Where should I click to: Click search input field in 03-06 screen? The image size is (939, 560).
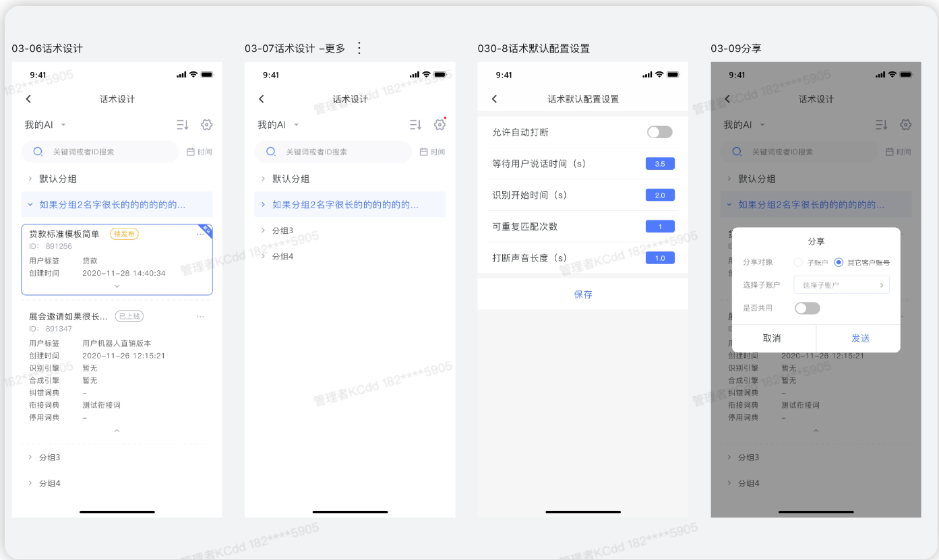[x=108, y=152]
